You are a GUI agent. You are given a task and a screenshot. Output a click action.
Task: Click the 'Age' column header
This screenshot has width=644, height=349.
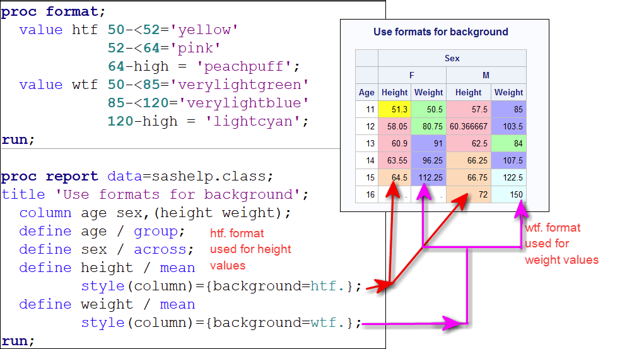tap(366, 93)
